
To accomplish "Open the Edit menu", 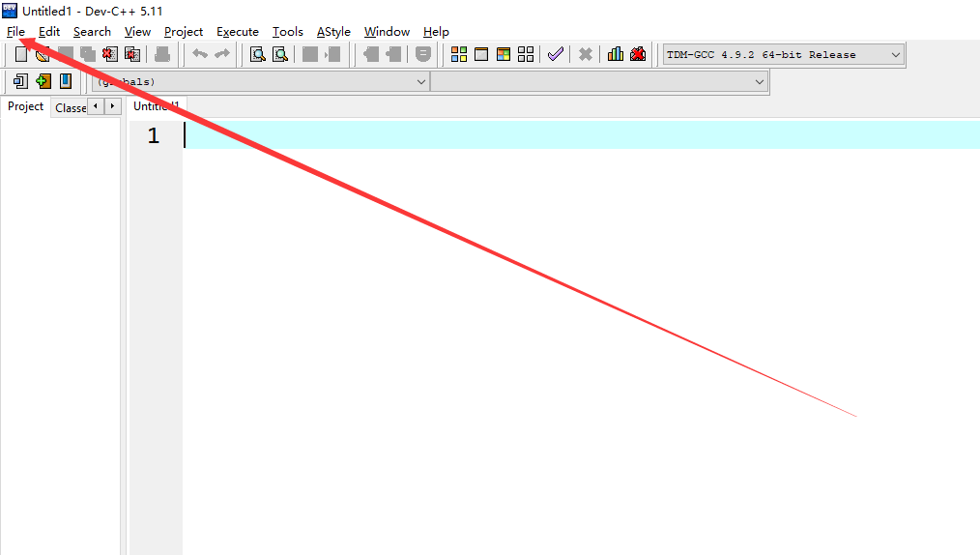I will 49,32.
